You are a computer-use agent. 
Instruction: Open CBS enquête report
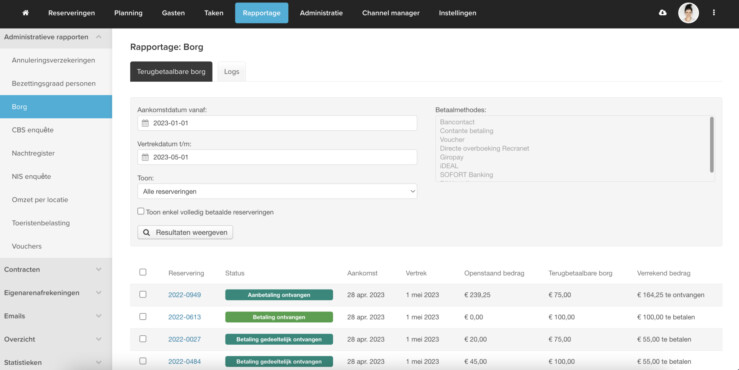(x=56, y=130)
